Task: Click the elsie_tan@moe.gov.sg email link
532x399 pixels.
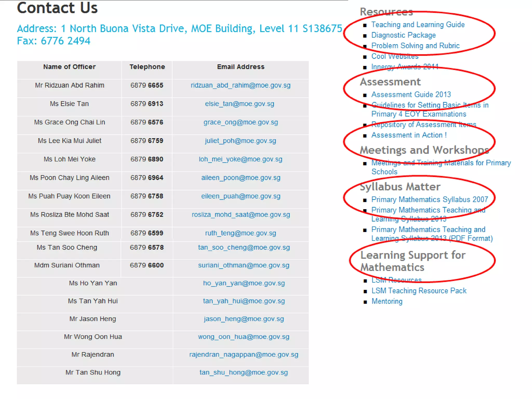Action: tap(239, 104)
